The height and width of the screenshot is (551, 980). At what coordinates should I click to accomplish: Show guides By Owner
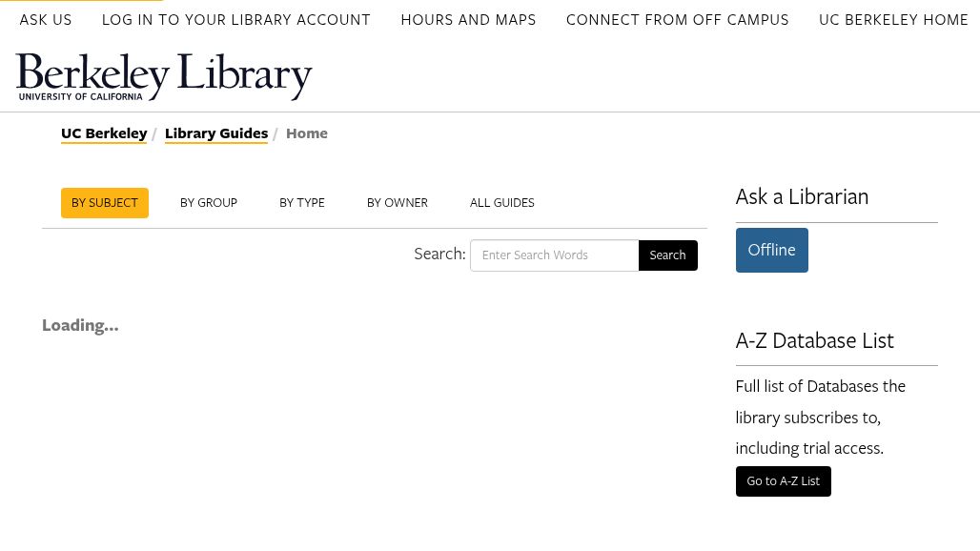pos(398,203)
